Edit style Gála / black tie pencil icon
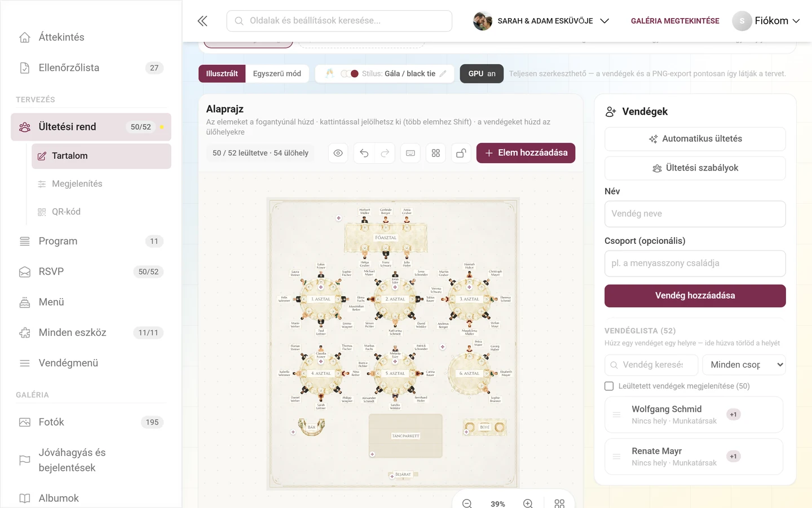Viewport: 812px width, 508px height. (443, 73)
